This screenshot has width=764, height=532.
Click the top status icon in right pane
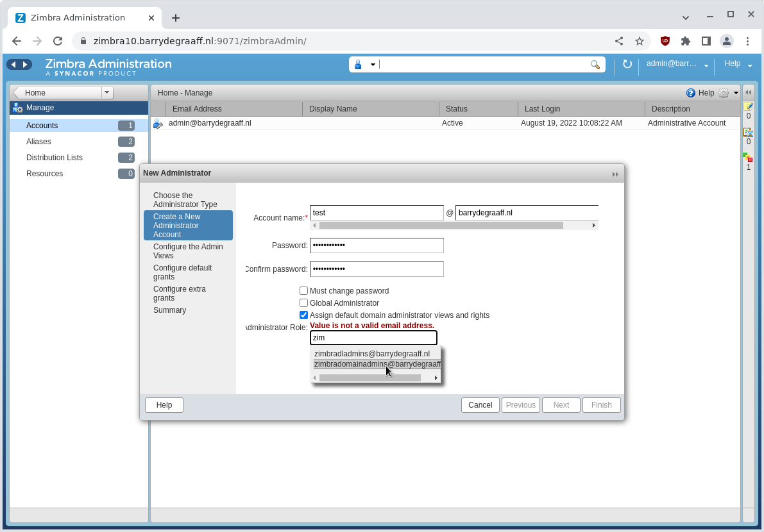(x=748, y=106)
